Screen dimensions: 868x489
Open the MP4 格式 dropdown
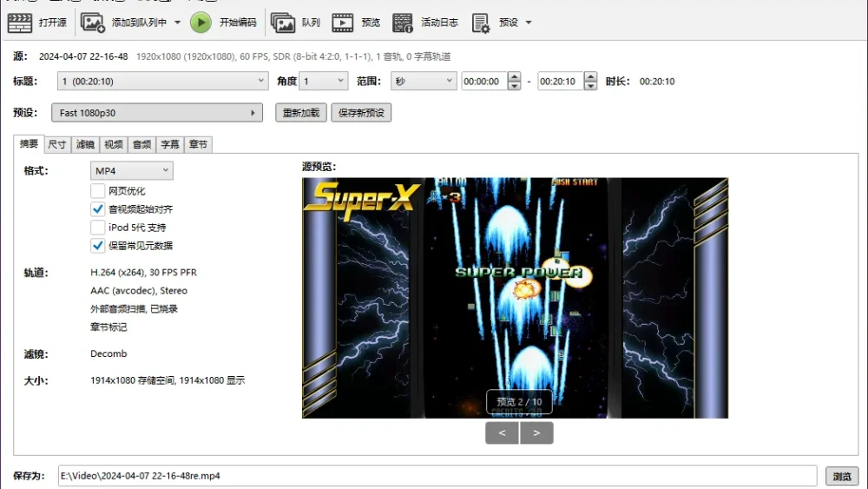(x=132, y=170)
